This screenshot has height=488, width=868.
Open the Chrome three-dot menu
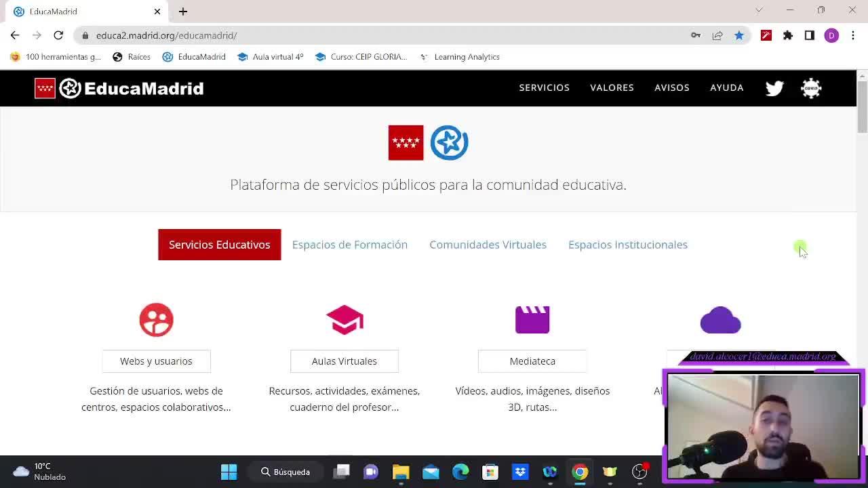[853, 35]
